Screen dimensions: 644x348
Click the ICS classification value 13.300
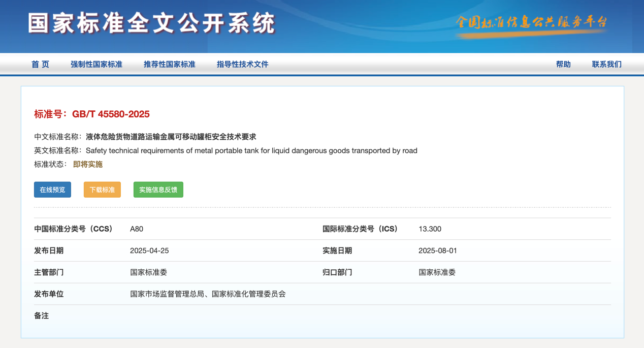[x=430, y=229]
